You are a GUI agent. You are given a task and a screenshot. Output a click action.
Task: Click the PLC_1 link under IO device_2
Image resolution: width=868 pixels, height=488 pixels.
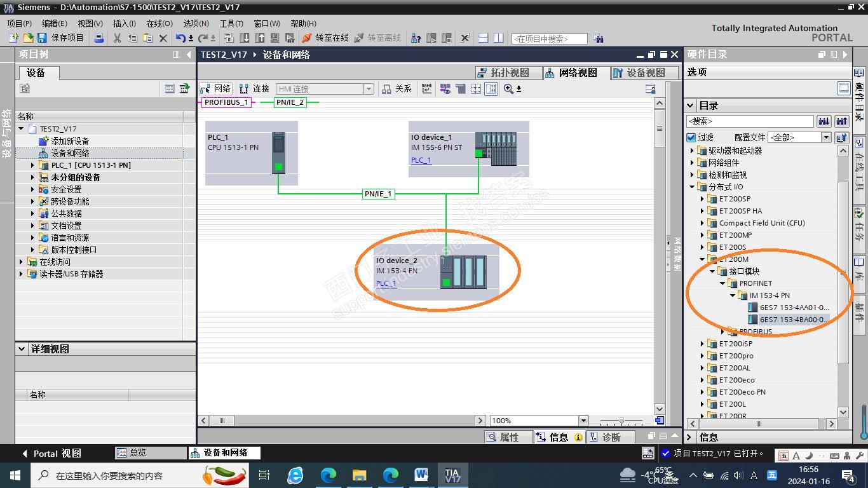click(x=386, y=283)
